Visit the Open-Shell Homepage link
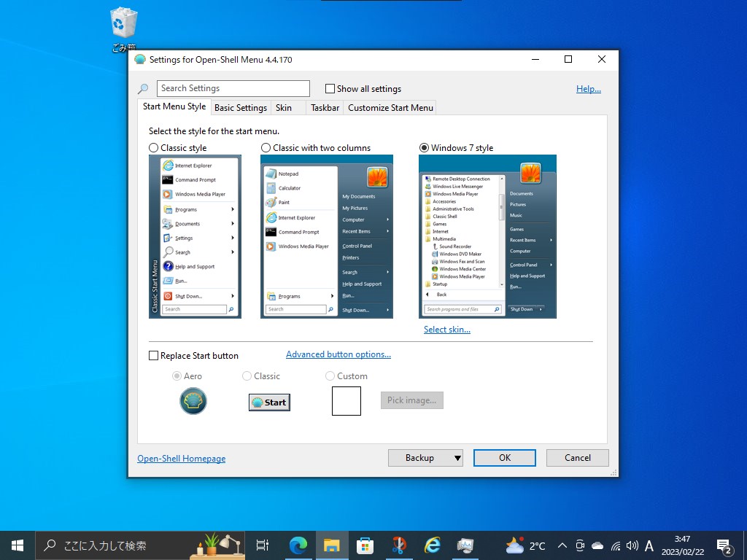The height and width of the screenshot is (560, 747). tap(182, 459)
